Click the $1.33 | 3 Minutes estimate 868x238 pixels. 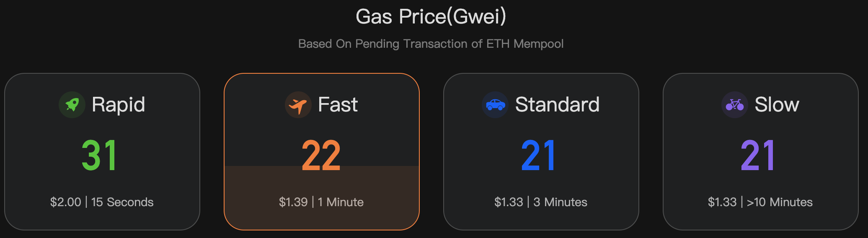541,202
